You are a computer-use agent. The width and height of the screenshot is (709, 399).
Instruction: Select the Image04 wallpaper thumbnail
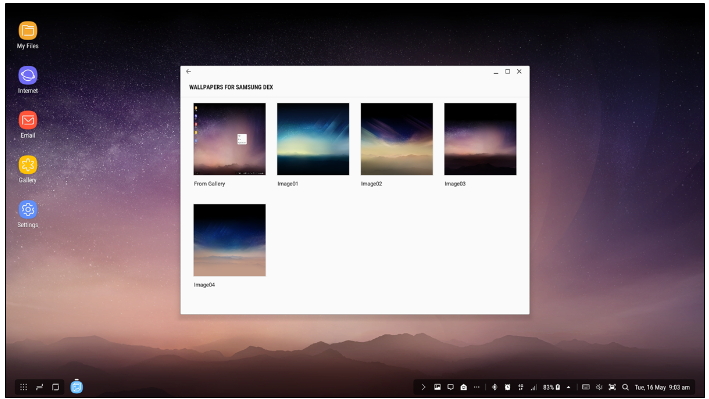coord(230,240)
